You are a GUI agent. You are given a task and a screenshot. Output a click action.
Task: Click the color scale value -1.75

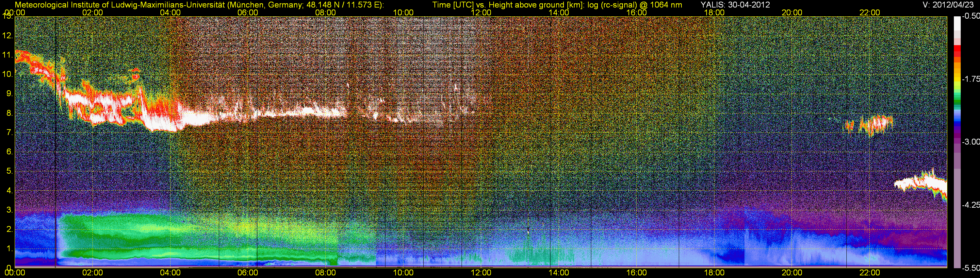[971, 79]
